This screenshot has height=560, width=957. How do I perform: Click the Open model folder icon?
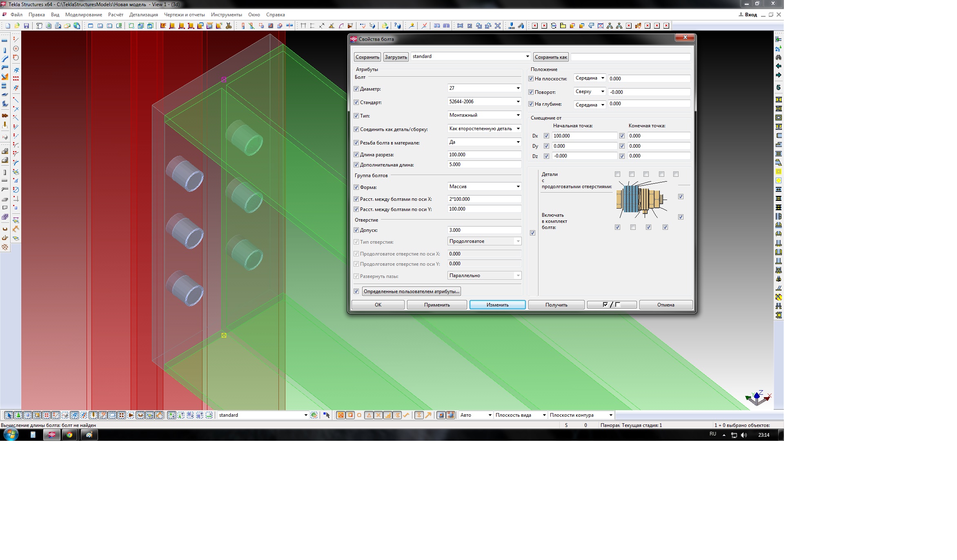17,26
